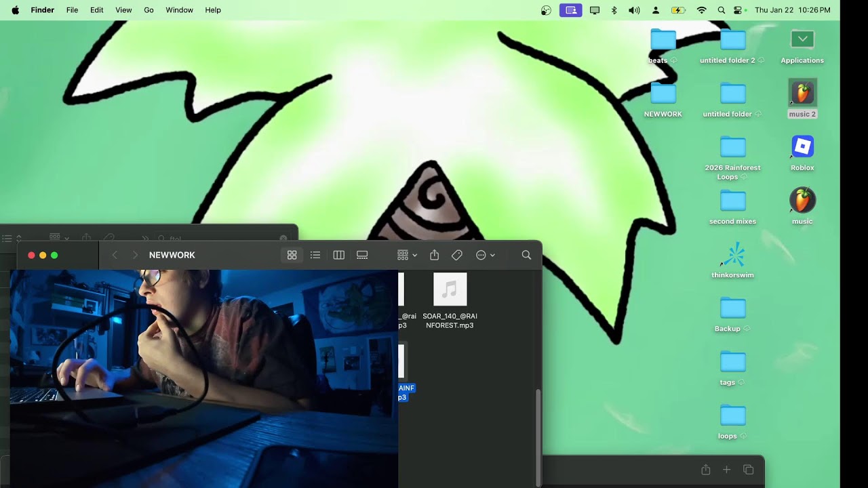Click the webcam video overlay
The width and height of the screenshot is (868, 488).
click(204, 378)
